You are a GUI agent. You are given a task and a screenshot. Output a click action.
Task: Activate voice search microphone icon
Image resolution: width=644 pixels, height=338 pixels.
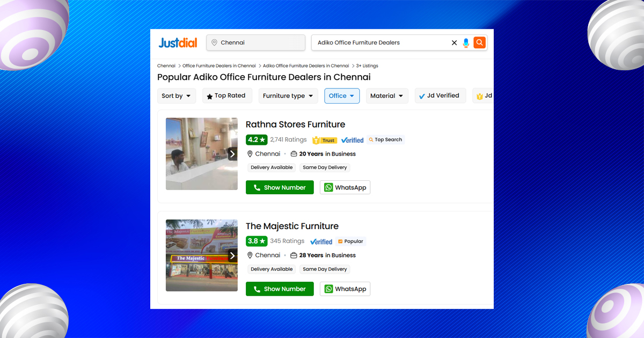(466, 42)
